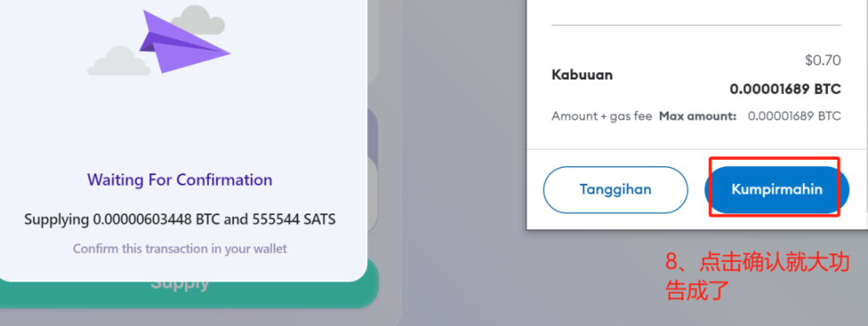The image size is (868, 326).
Task: Click the 555544 SATS amount text
Action: [x=294, y=220]
